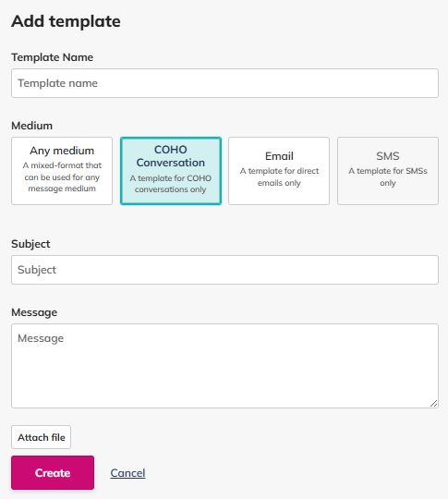
Task: Click the Message box resize handle
Action: pyautogui.click(x=433, y=403)
